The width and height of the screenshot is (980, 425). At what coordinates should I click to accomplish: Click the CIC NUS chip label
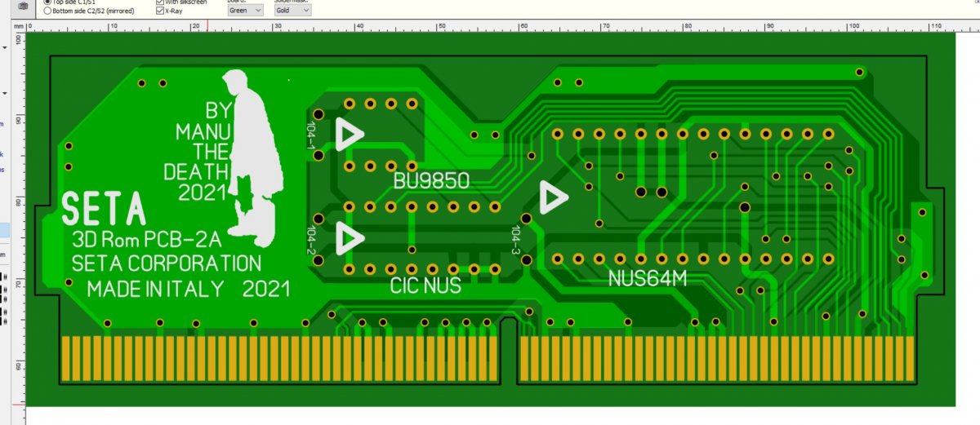coord(425,286)
